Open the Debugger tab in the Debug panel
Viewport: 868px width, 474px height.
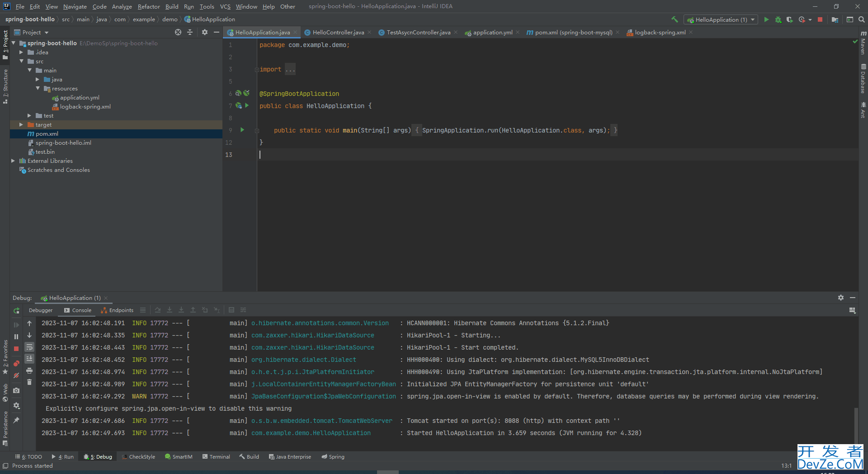41,310
